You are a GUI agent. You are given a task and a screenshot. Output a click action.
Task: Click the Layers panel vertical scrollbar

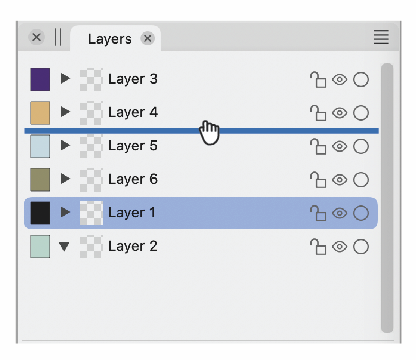pos(387,198)
